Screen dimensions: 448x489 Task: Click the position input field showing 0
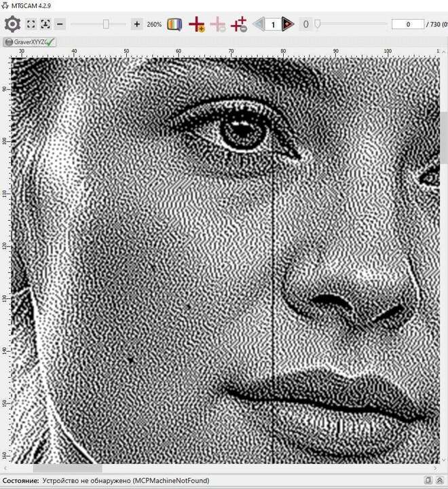(x=407, y=24)
